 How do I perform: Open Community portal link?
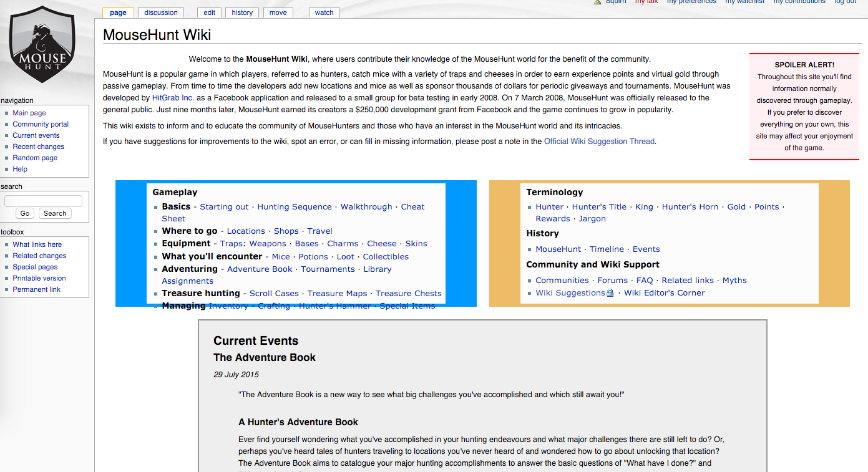tap(41, 124)
